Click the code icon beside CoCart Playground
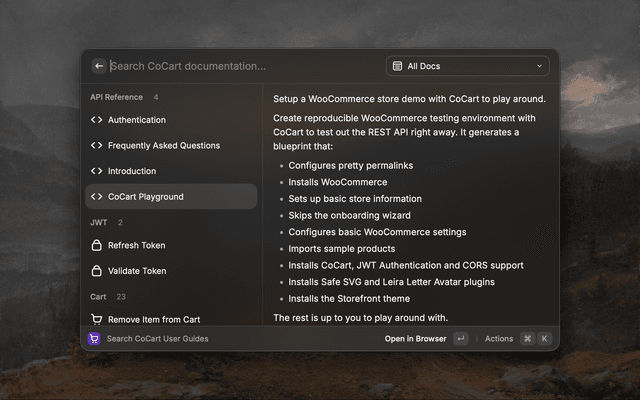The height and width of the screenshot is (400, 640). 97,197
